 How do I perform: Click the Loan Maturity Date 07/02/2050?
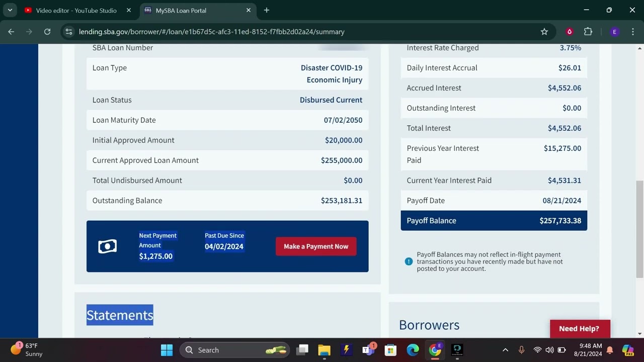[343, 120]
